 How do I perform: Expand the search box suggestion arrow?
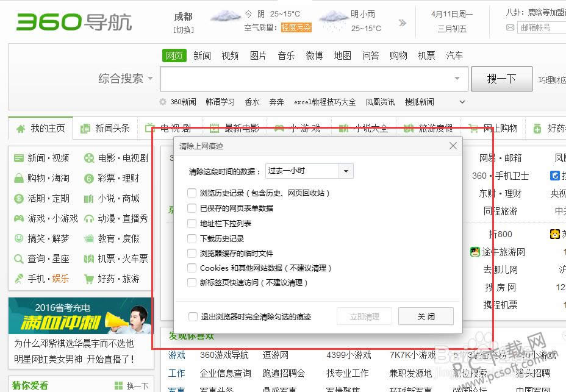tap(457, 79)
